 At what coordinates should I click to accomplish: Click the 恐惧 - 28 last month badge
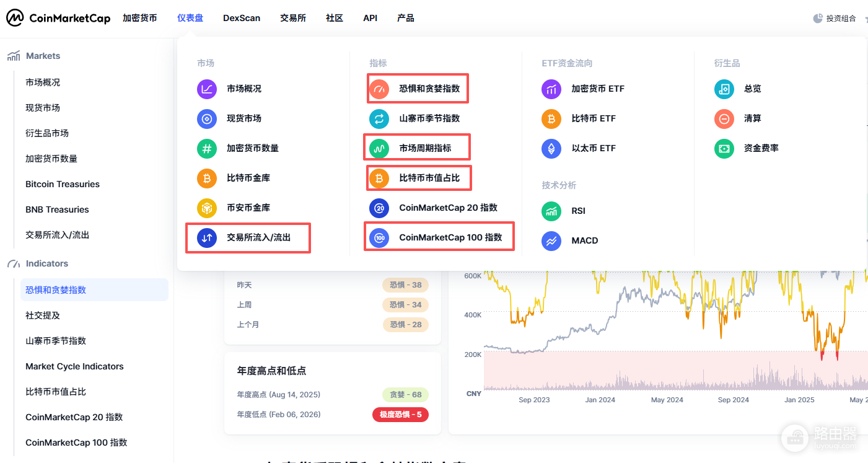pyautogui.click(x=405, y=325)
